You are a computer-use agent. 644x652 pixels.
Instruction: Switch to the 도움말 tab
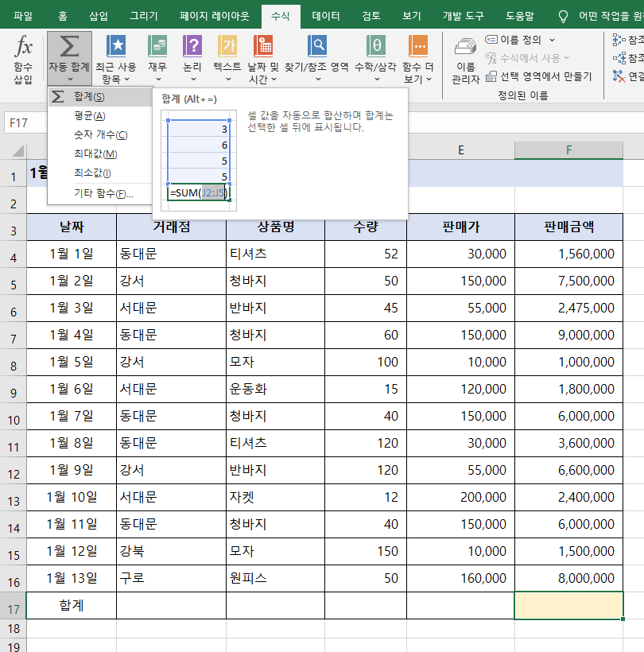coord(520,16)
